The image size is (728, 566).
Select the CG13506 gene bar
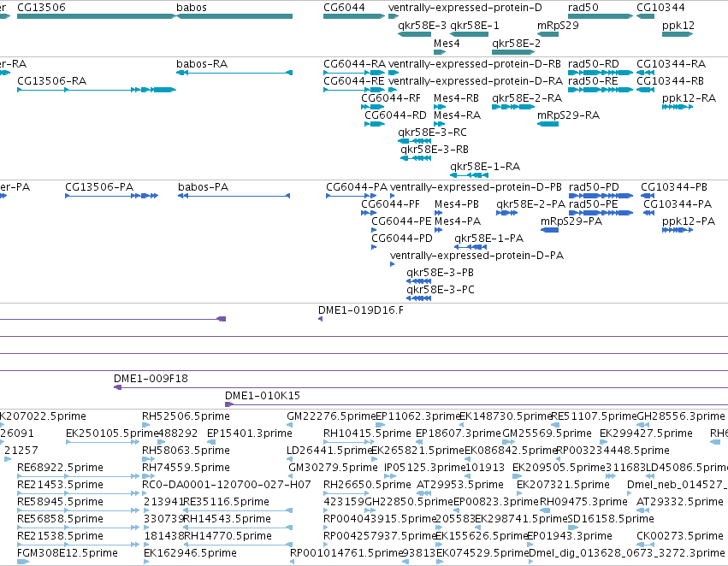pyautogui.click(x=96, y=16)
